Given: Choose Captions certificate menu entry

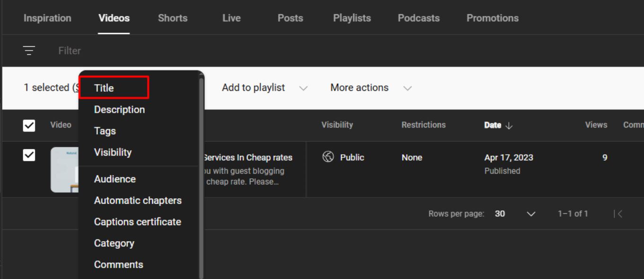Looking at the screenshot, I should [x=139, y=222].
